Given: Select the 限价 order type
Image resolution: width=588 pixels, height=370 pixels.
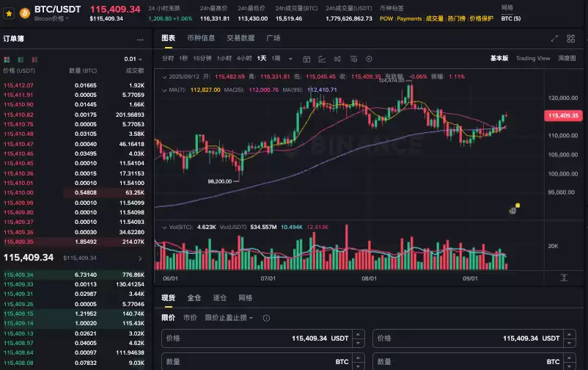Looking at the screenshot, I should (x=169, y=318).
